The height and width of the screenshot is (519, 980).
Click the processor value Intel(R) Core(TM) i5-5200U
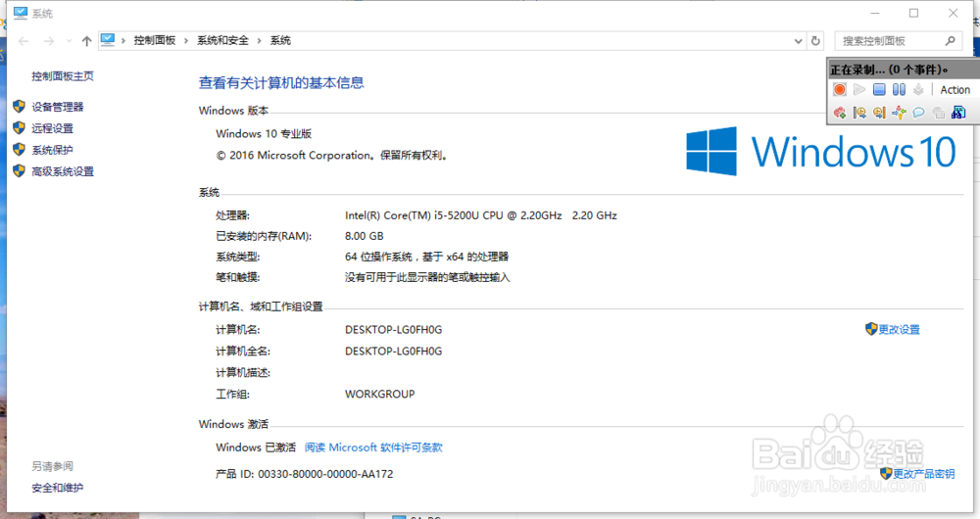(x=481, y=215)
